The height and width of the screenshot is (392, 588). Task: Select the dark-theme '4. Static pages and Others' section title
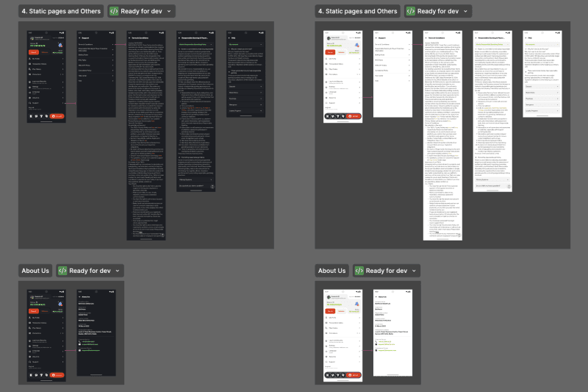click(x=61, y=11)
